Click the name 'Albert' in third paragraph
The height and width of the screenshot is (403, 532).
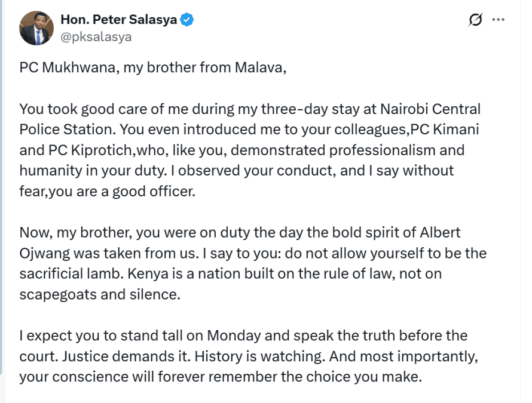tap(442, 232)
